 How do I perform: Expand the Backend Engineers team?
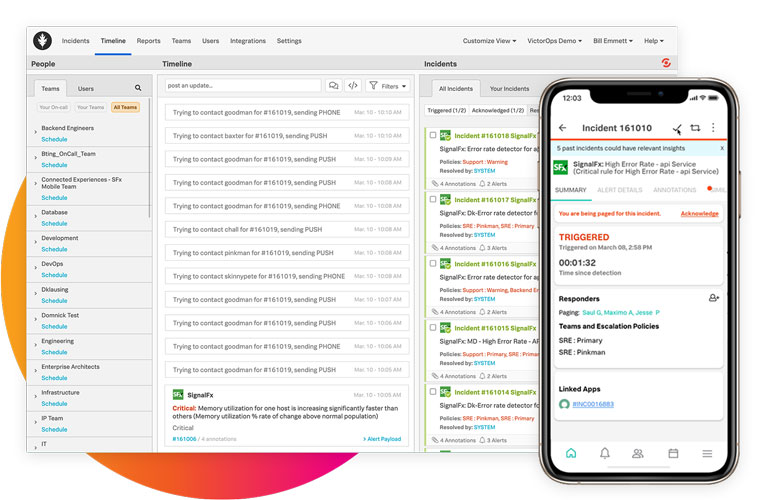[x=35, y=131]
